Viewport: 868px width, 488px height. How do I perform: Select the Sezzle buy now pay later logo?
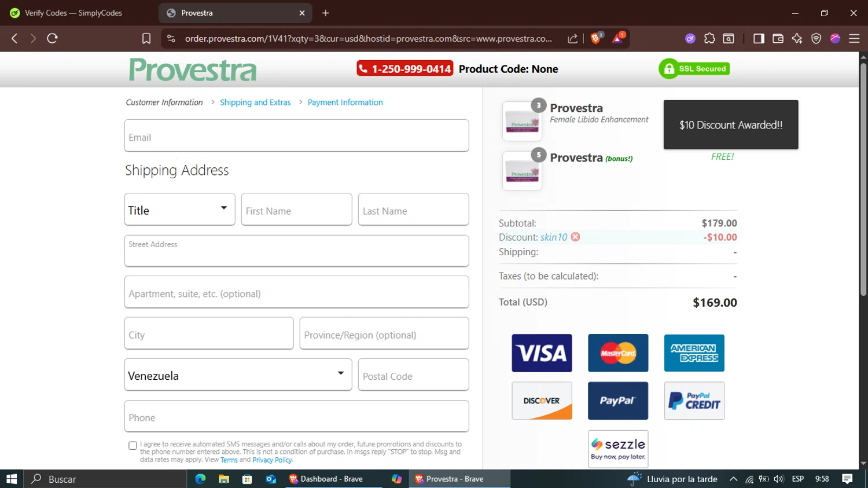[x=618, y=449]
